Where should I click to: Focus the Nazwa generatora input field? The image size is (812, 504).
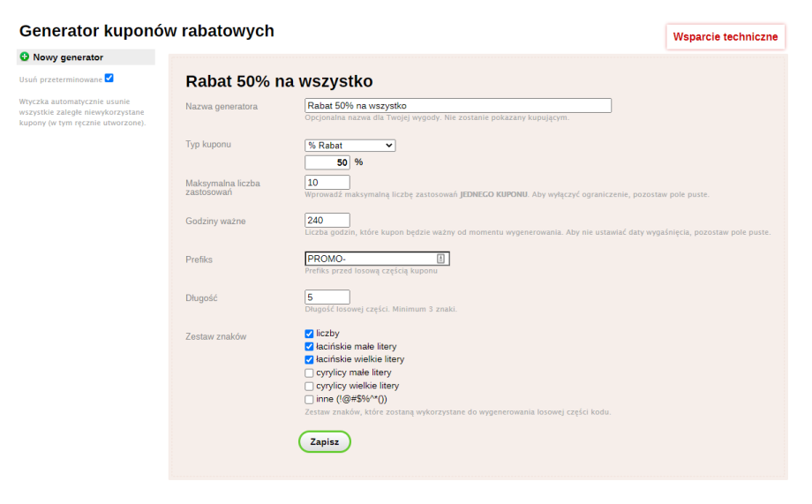coord(458,106)
